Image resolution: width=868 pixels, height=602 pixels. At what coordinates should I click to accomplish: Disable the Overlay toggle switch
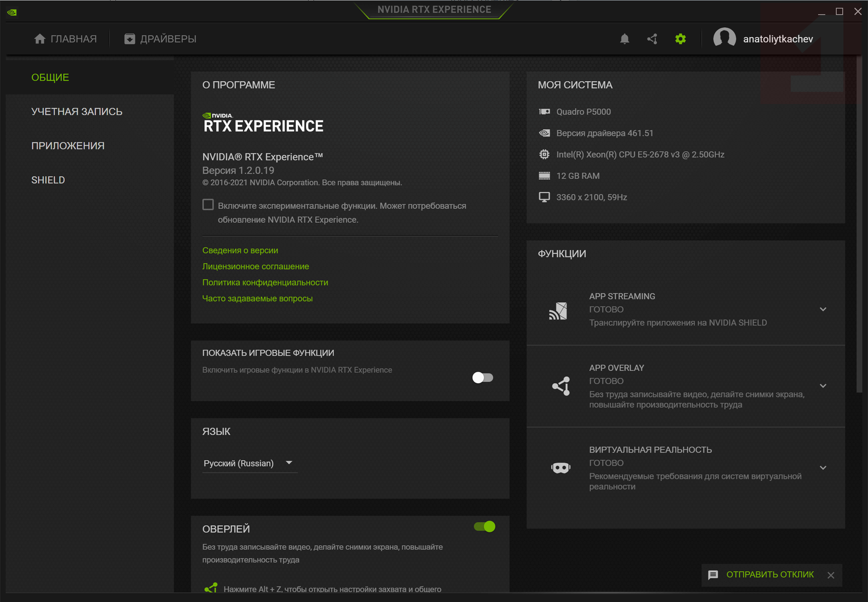click(485, 526)
